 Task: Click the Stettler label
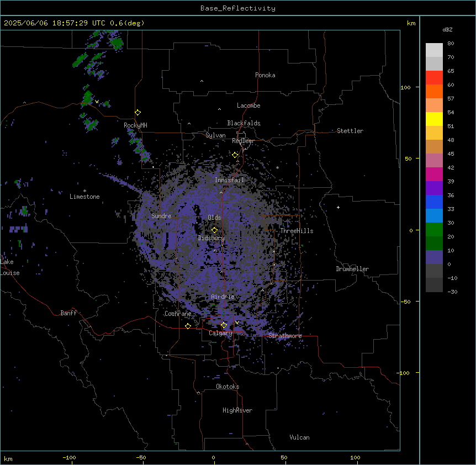(x=350, y=131)
